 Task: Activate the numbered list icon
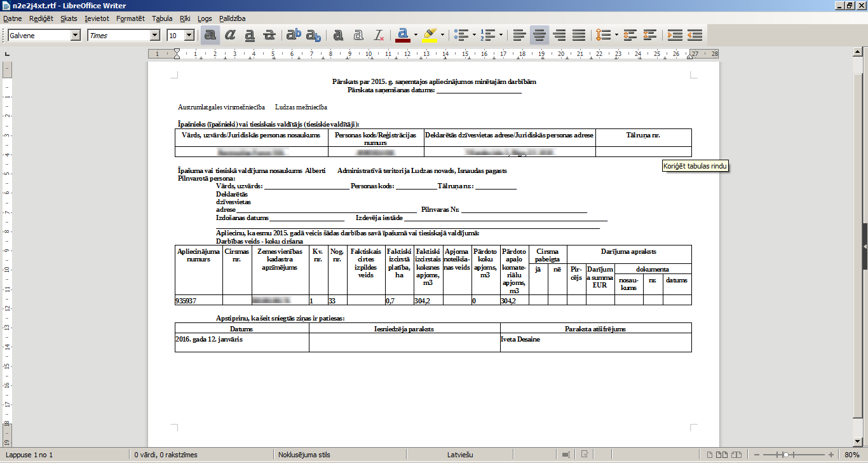click(x=487, y=35)
